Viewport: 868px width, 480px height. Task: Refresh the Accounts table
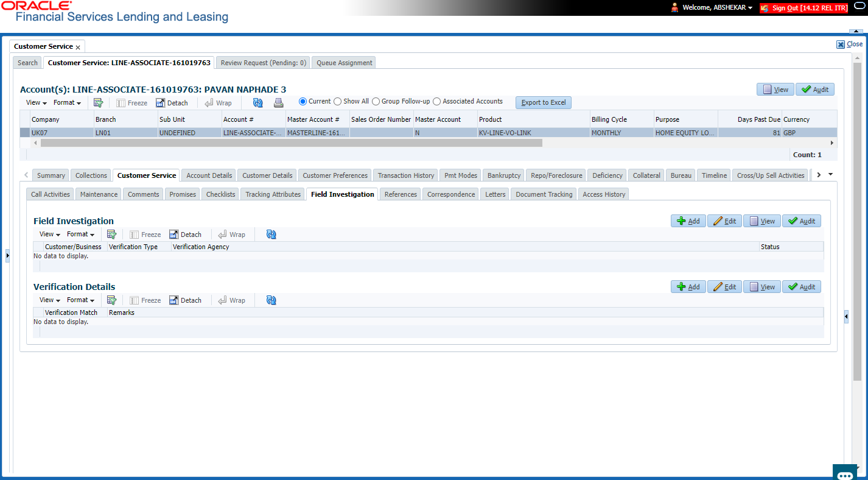[x=258, y=102]
